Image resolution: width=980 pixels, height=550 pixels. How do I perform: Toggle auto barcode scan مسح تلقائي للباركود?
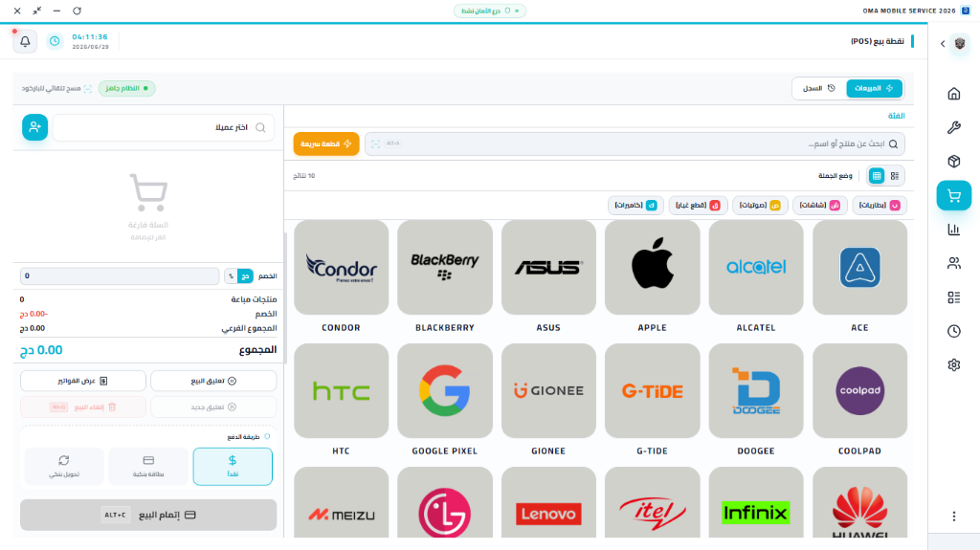click(56, 89)
